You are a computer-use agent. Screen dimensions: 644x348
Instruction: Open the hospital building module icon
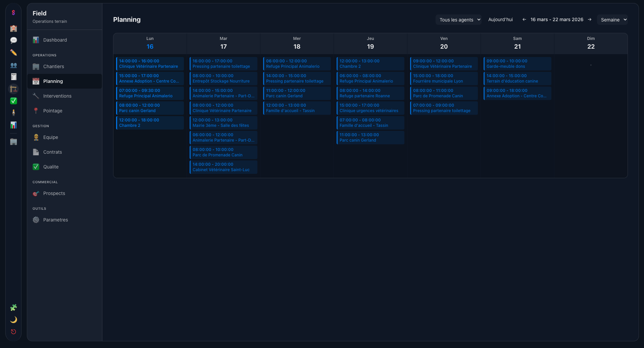tap(13, 28)
